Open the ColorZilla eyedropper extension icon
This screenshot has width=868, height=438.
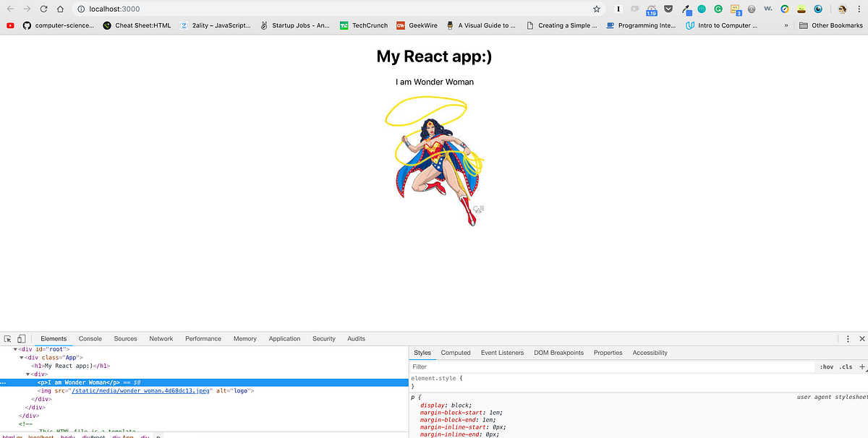tap(686, 9)
